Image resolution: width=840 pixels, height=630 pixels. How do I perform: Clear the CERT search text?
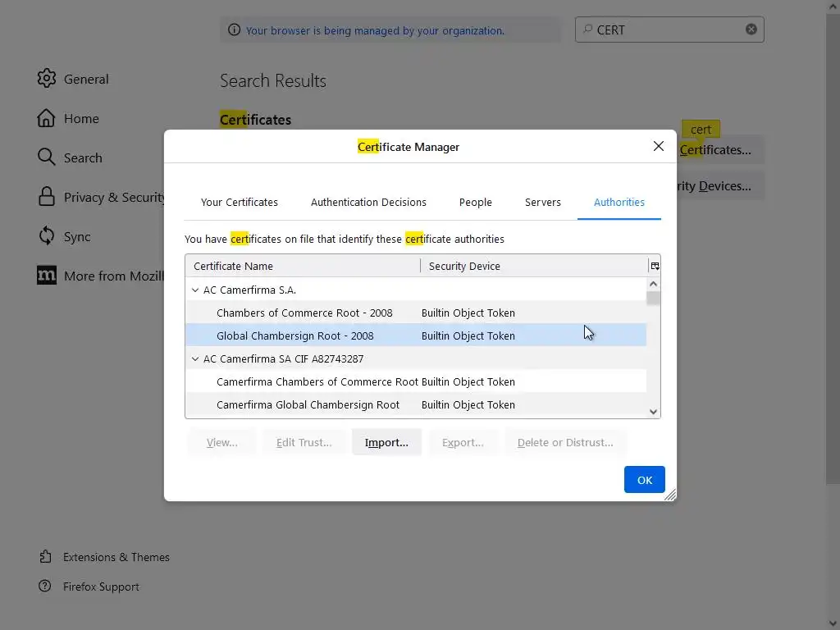coord(751,30)
